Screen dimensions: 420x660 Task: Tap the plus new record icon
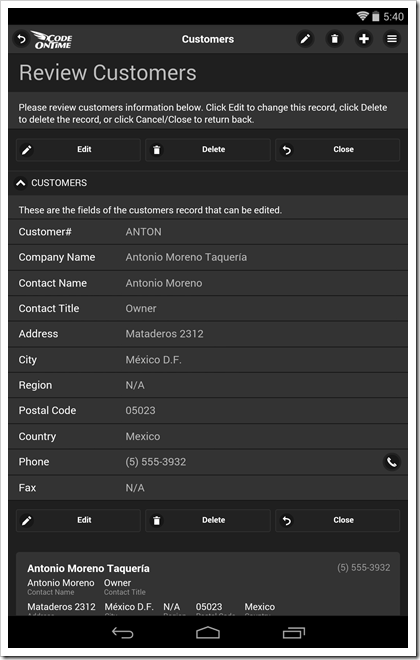pyautogui.click(x=364, y=39)
